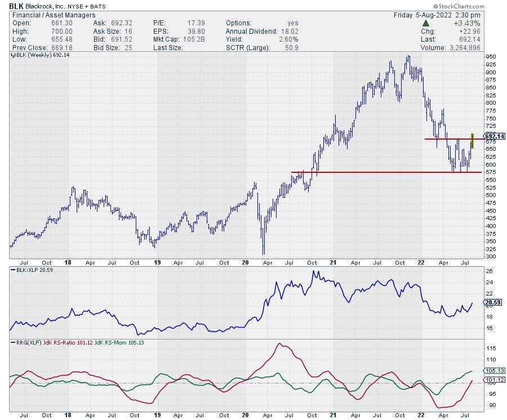Click the BLK ticker symbol in header
Screen dimensions: 507x420
pos(16,5)
